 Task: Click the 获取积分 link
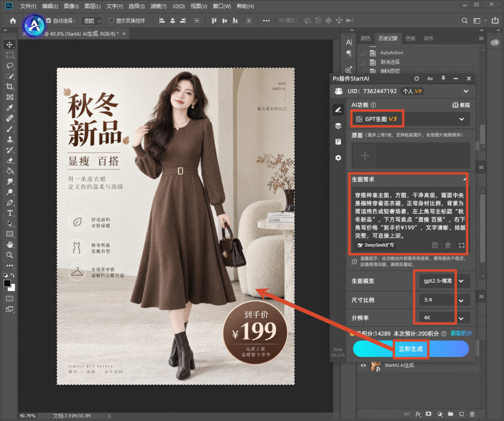click(x=461, y=333)
